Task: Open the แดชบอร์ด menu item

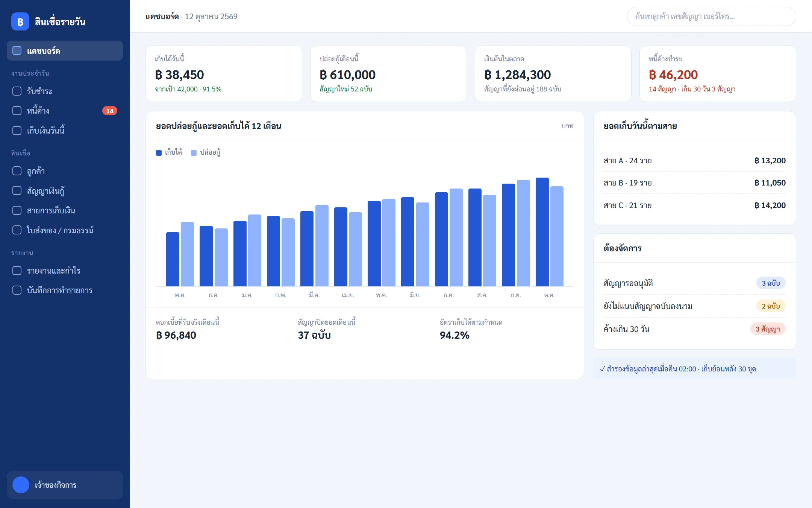Action: coord(65,50)
